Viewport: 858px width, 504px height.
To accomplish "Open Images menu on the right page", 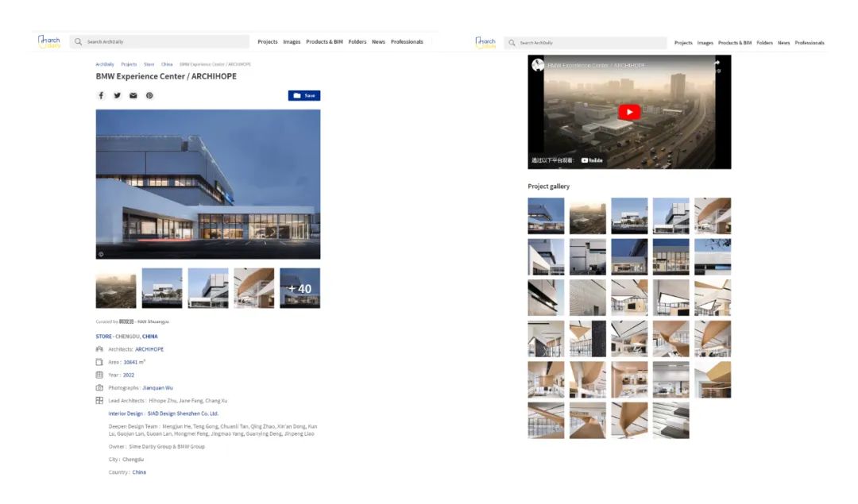I will (x=705, y=43).
